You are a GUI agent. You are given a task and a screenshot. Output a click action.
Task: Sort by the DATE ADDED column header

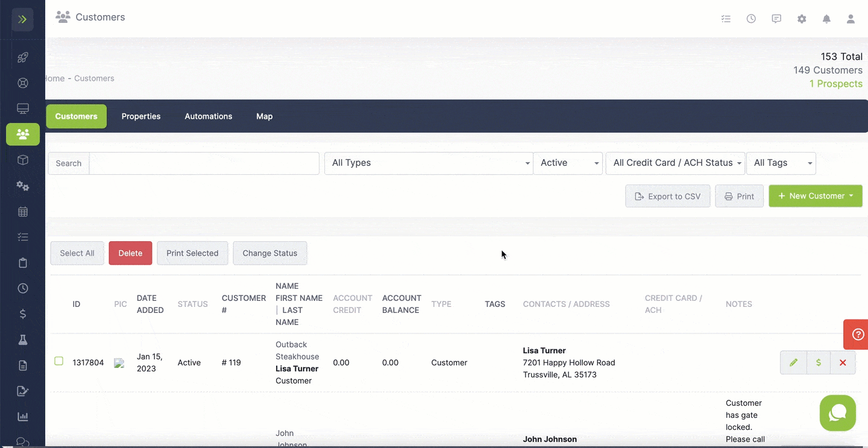[x=150, y=304]
